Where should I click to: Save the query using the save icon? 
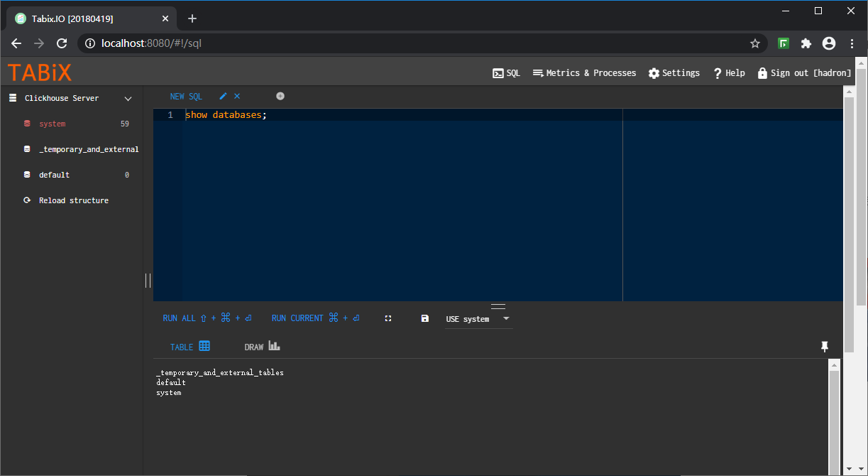coord(424,318)
